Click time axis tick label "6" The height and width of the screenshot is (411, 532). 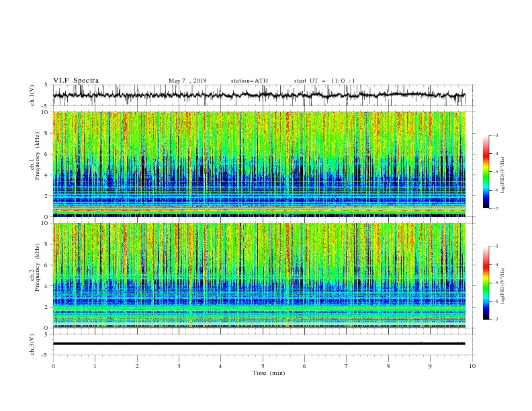pos(304,366)
